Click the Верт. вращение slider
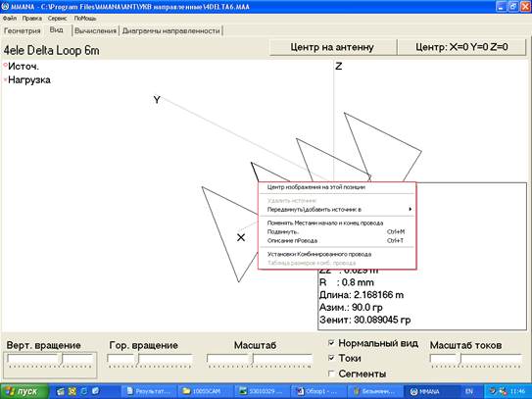 (50, 361)
